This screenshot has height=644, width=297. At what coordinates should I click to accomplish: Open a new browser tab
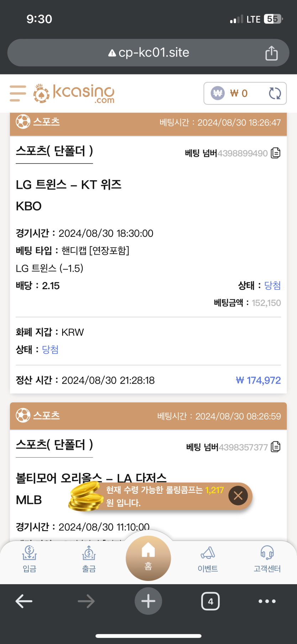(148, 601)
